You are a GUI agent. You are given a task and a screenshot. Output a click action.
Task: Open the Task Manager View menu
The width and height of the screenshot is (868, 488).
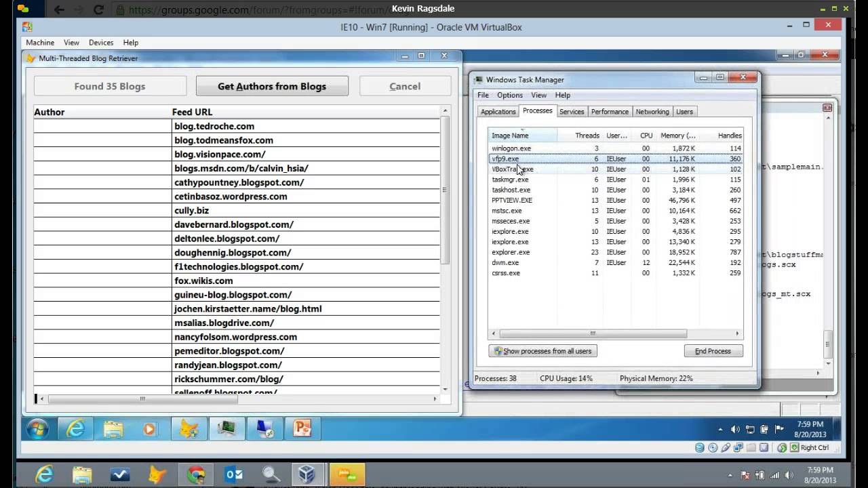click(x=538, y=95)
